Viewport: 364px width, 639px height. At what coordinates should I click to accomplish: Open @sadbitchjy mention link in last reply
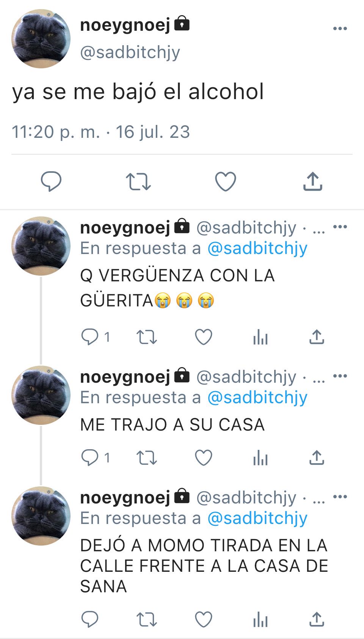point(257,518)
